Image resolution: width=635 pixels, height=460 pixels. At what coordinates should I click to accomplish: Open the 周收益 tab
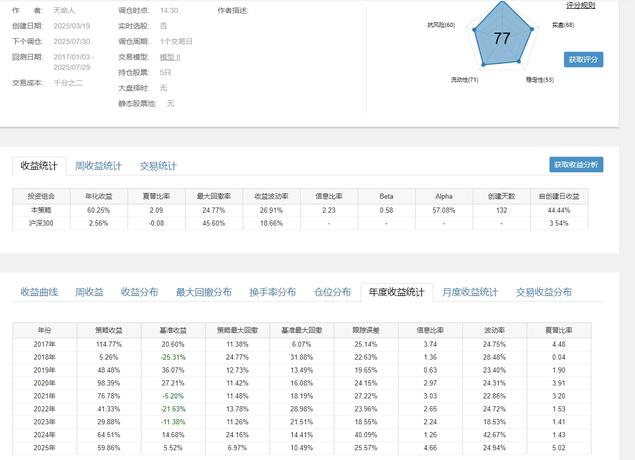click(89, 292)
